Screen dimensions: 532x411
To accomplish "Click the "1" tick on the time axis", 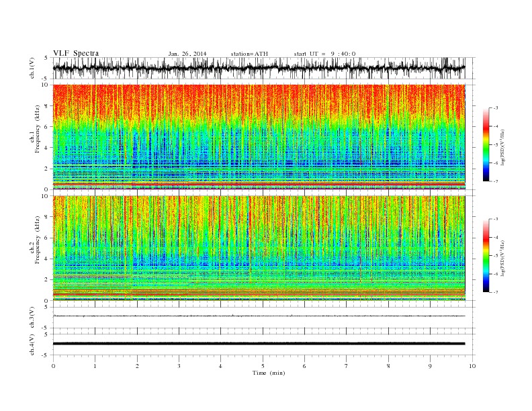I will pos(95,366).
